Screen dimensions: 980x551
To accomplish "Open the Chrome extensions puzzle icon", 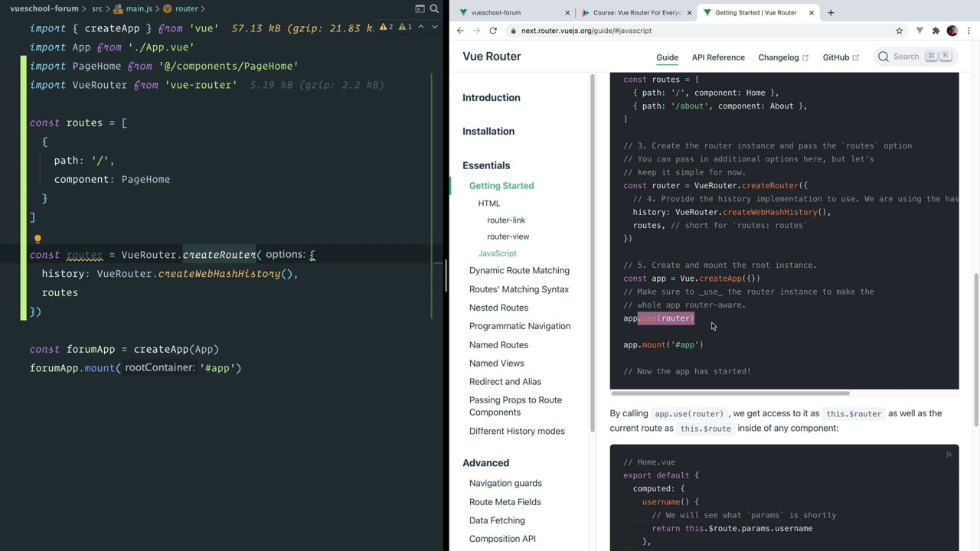I will pos(936,31).
